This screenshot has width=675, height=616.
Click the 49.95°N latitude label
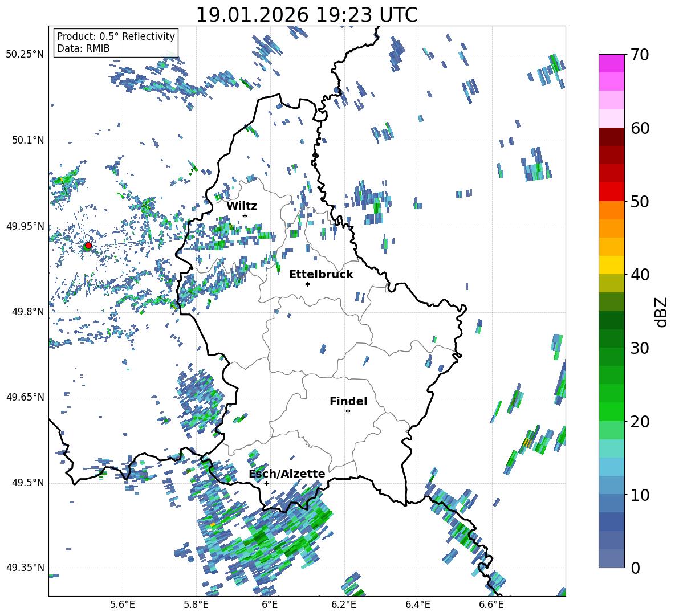click(25, 226)
